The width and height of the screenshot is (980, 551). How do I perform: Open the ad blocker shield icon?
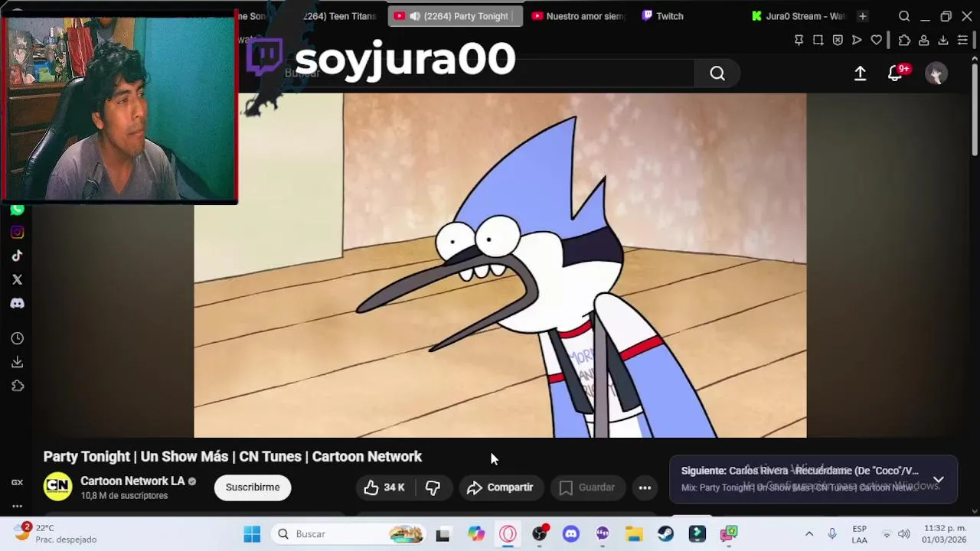(838, 40)
